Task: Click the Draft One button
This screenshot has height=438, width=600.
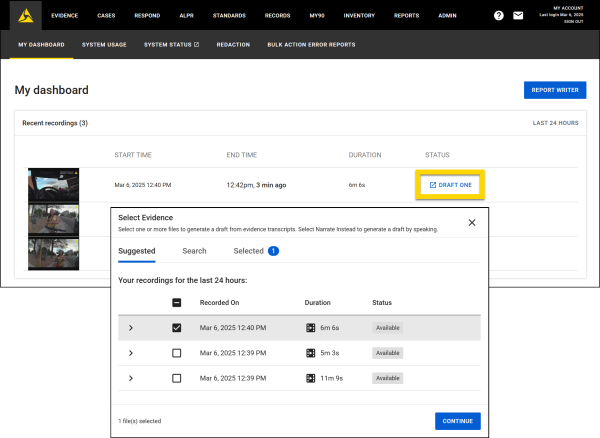Action: (450, 185)
